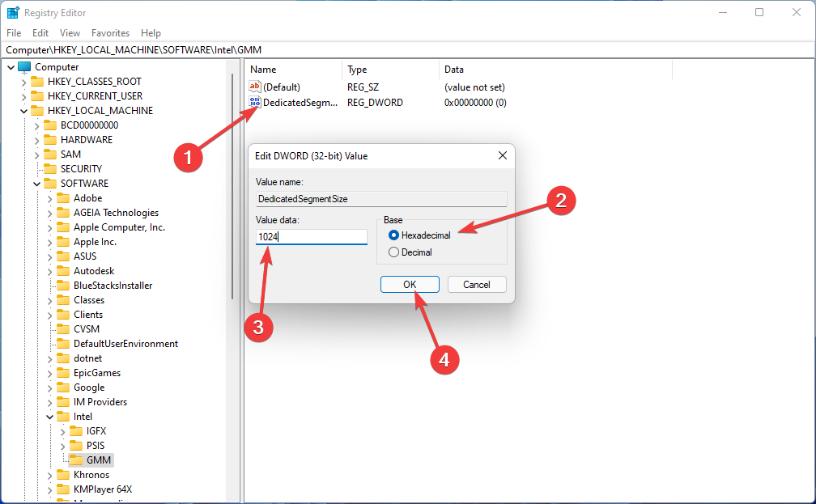Select the HKEY_CLASSES_ROOT folder icon
This screenshot has height=504, width=816.
pos(37,82)
